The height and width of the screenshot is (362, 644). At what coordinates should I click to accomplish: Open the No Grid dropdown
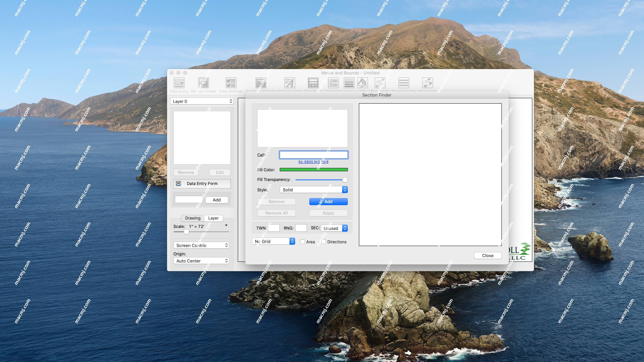pyautogui.click(x=274, y=241)
